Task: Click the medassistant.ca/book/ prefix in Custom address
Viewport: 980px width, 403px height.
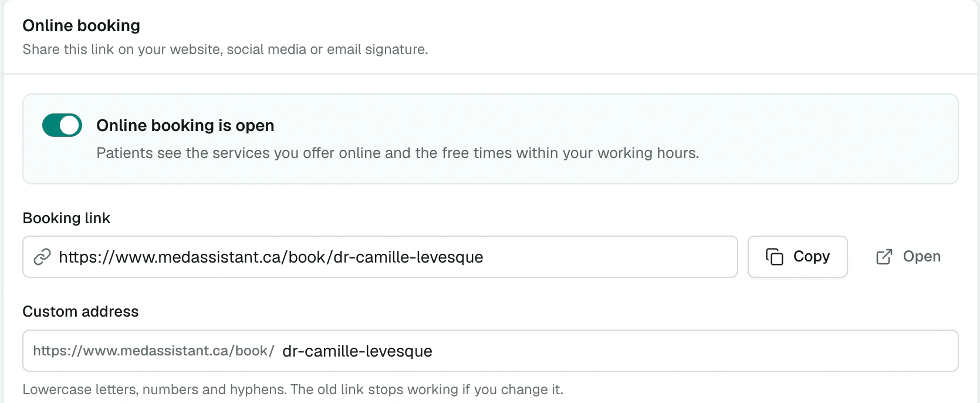Action: 154,351
